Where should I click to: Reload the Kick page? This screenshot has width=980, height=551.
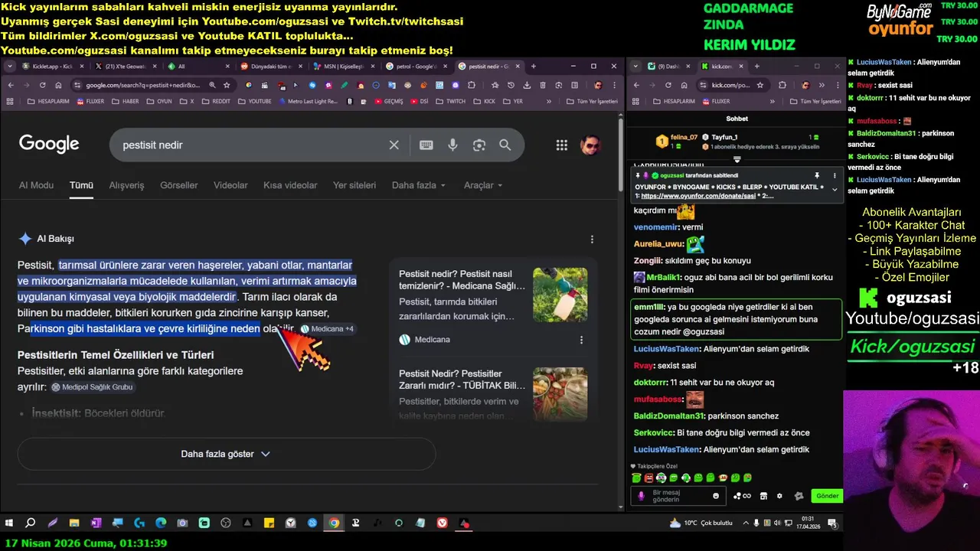[x=668, y=85]
